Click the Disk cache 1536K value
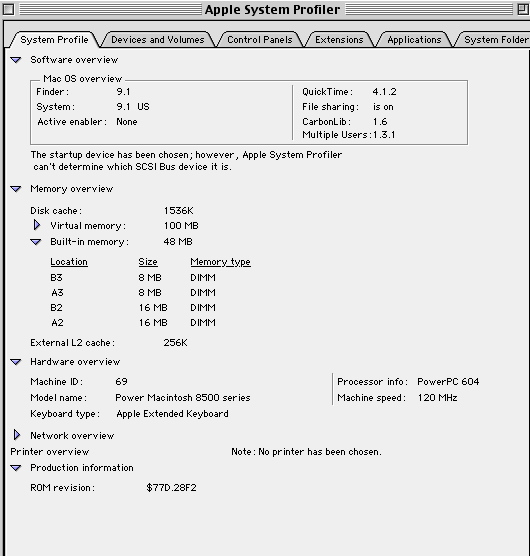Screen dimensions: 530x556 (179, 211)
